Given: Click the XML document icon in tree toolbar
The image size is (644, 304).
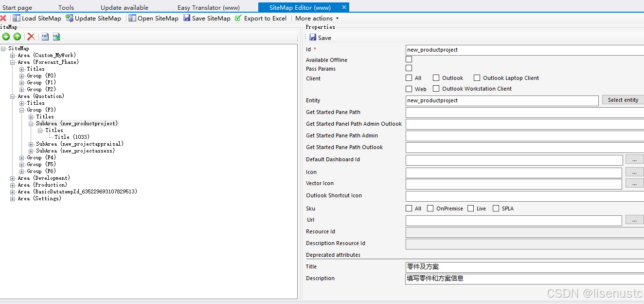Looking at the screenshot, I should click(45, 37).
